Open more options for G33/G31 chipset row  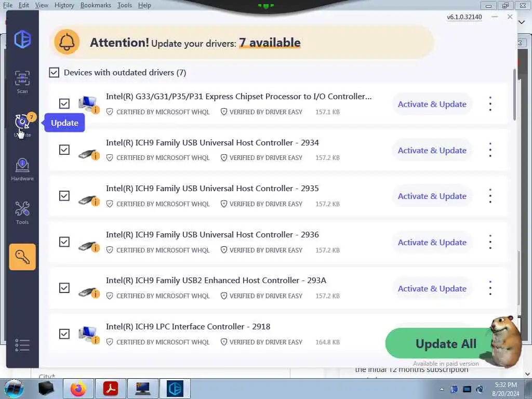point(490,104)
